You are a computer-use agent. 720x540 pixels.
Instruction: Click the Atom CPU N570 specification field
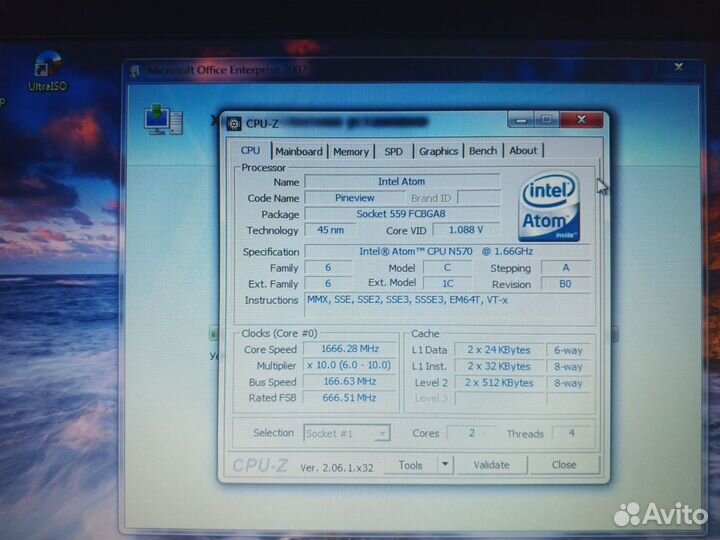[x=447, y=252]
